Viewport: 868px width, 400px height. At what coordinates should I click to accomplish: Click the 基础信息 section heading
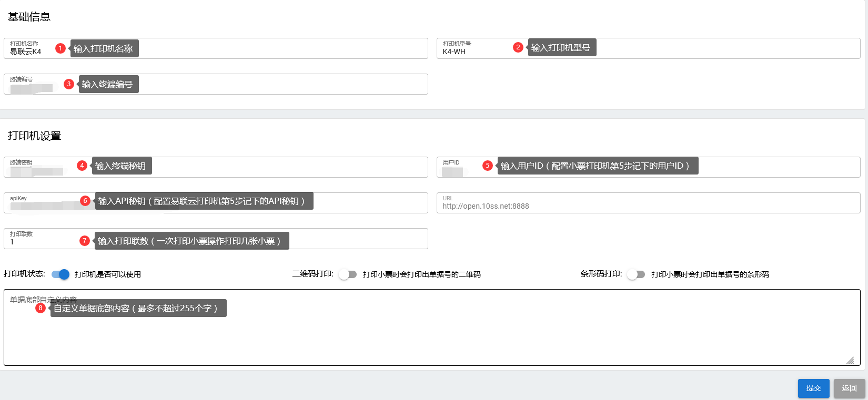click(x=29, y=17)
